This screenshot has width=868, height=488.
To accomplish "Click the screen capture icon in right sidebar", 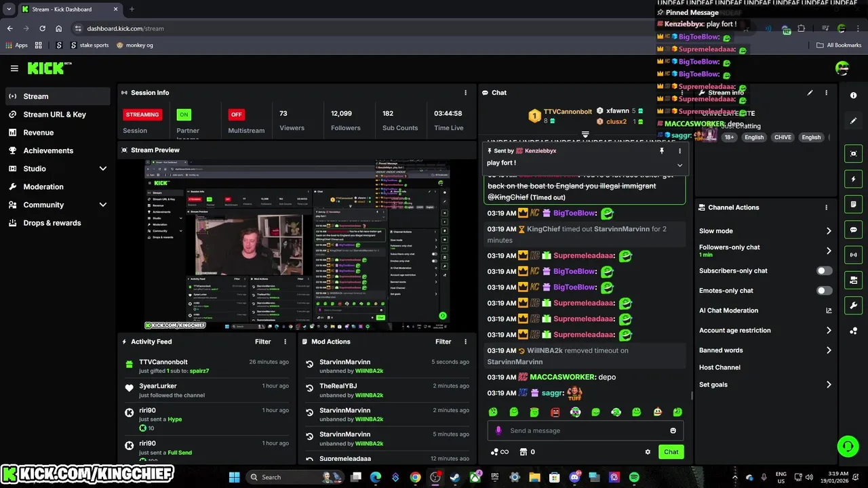I will [x=854, y=154].
